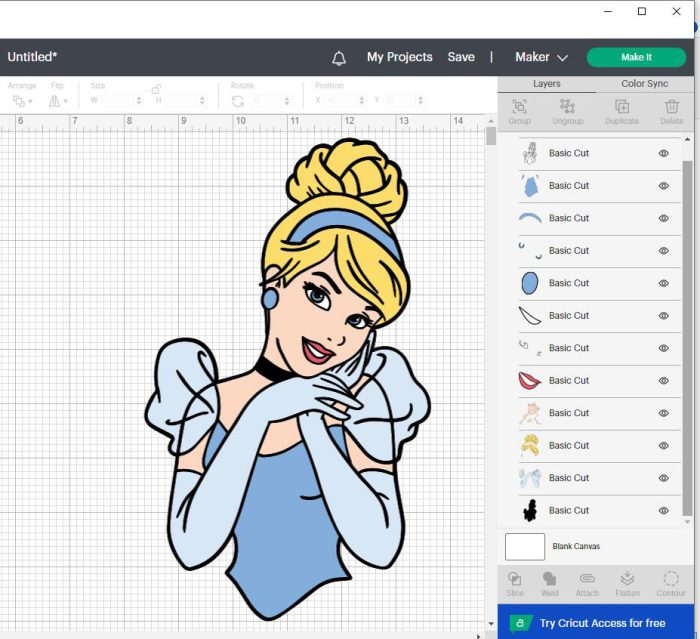Click the Weld tool icon
The height and width of the screenshot is (639, 700).
click(x=549, y=579)
